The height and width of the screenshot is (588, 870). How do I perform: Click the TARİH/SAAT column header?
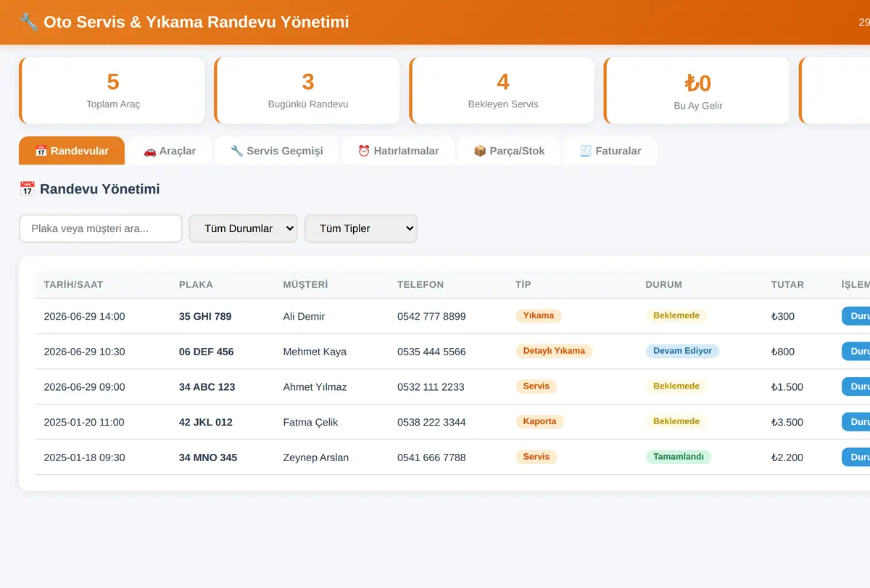[73, 284]
